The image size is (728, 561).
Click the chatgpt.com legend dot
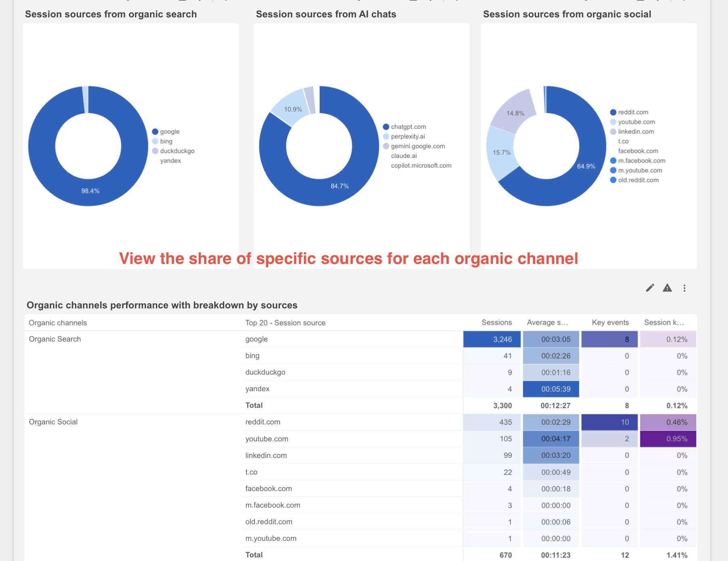pos(386,127)
